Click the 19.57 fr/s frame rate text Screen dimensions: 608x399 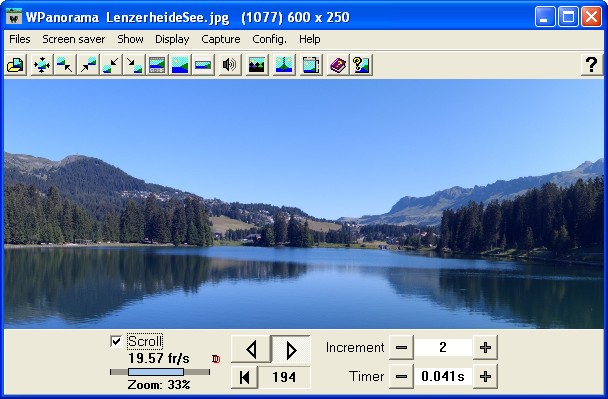pos(159,358)
